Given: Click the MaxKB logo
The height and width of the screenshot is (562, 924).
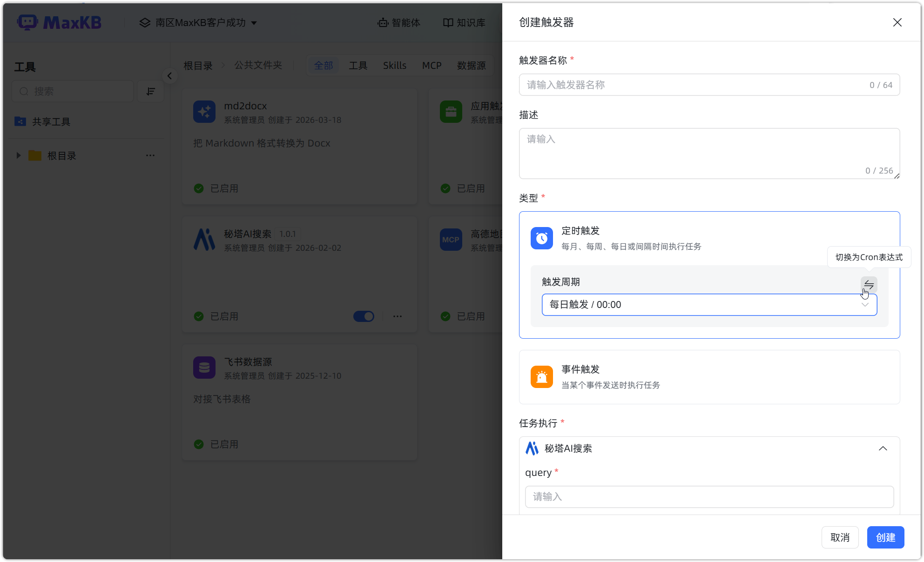Looking at the screenshot, I should pos(60,22).
